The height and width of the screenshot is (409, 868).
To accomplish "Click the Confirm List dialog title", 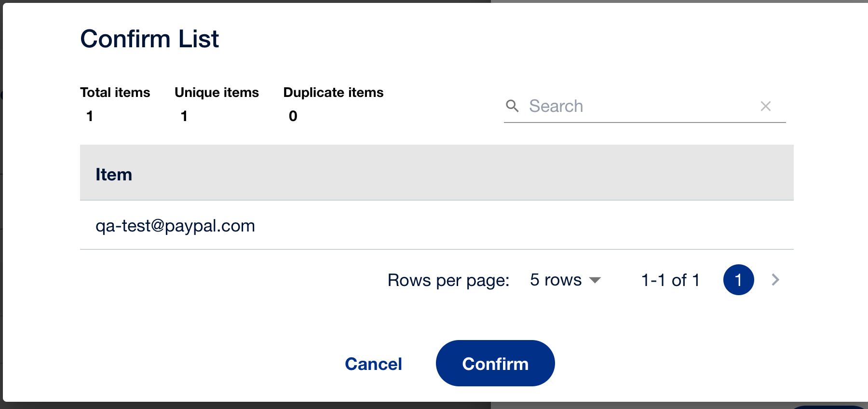I will pos(149,39).
